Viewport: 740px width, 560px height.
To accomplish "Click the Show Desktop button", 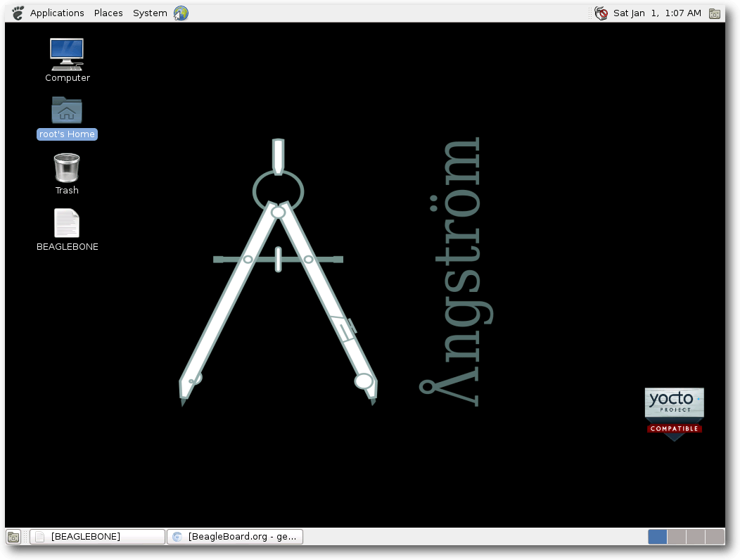I will coord(13,537).
